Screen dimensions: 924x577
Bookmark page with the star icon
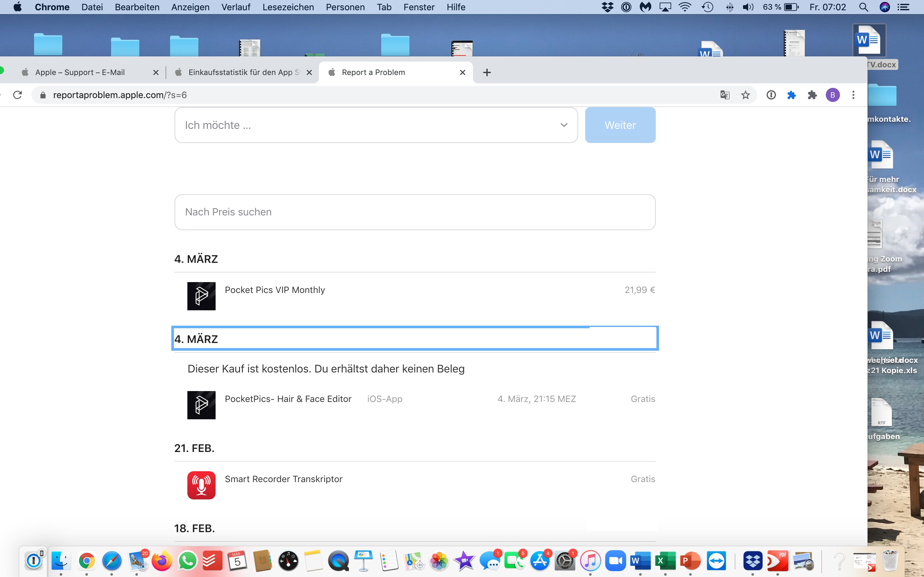click(x=745, y=95)
